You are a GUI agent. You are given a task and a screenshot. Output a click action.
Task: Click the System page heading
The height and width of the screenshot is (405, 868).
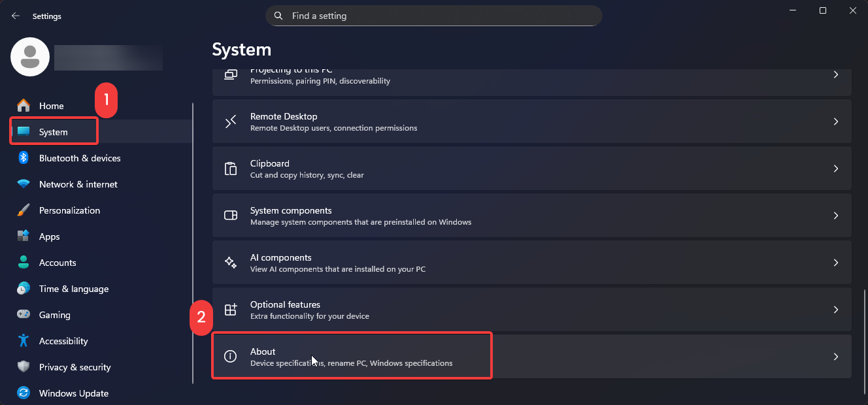coord(242,49)
